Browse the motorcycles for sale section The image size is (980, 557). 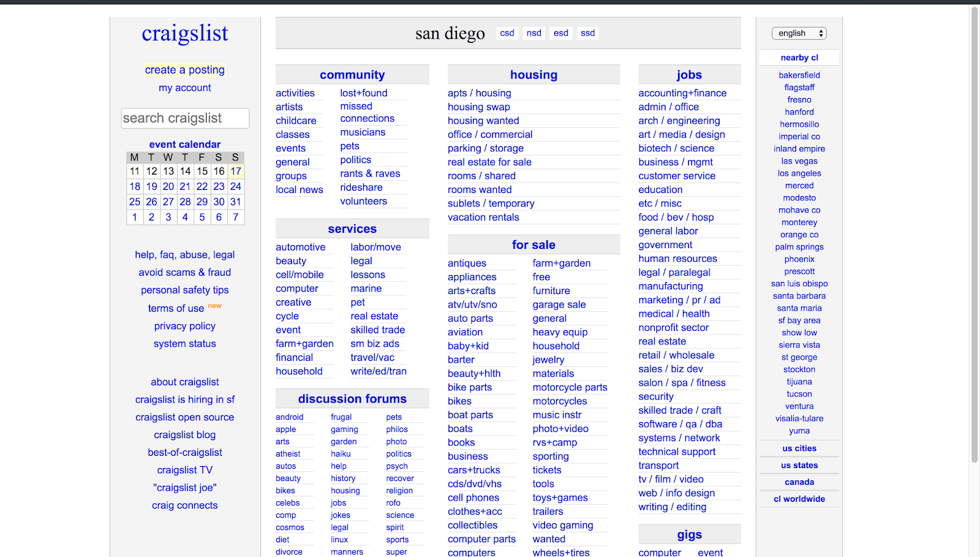tap(559, 401)
